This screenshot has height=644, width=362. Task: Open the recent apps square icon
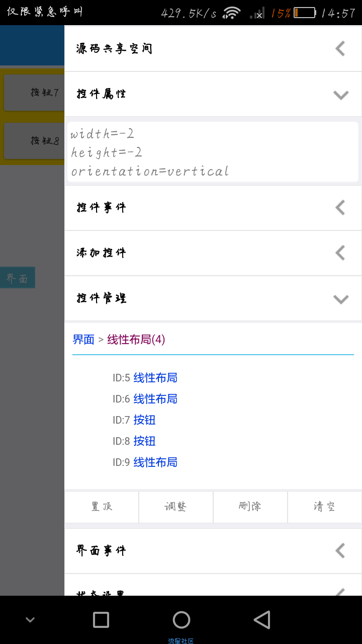101,620
